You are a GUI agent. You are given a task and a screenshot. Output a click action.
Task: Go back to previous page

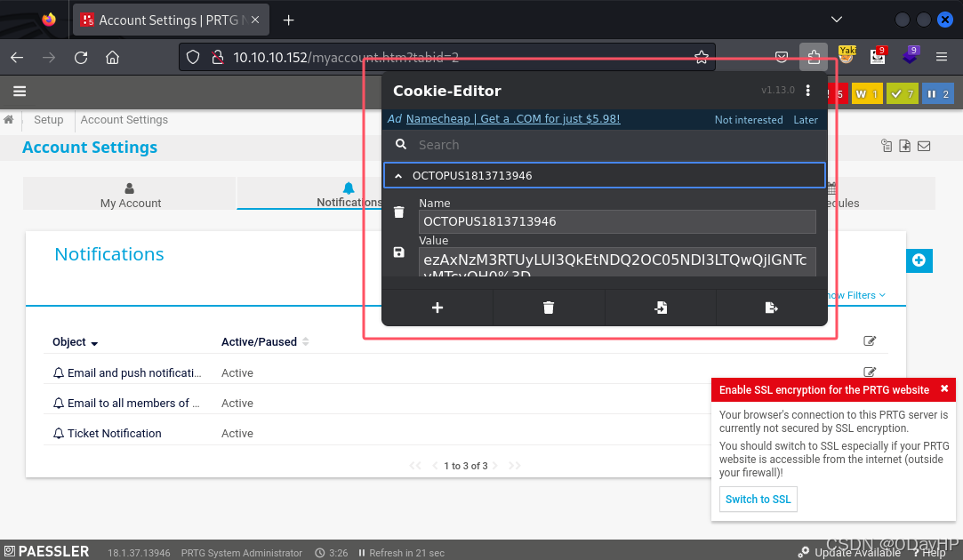pos(17,57)
